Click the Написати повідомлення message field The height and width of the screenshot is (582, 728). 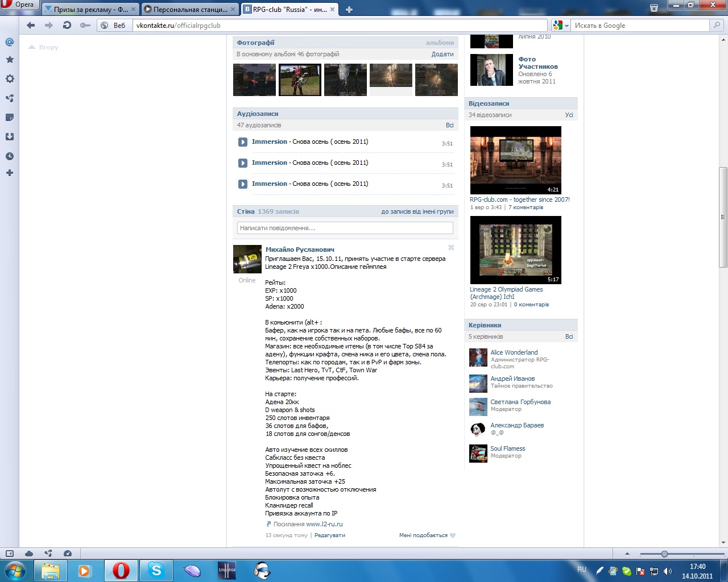[345, 228]
